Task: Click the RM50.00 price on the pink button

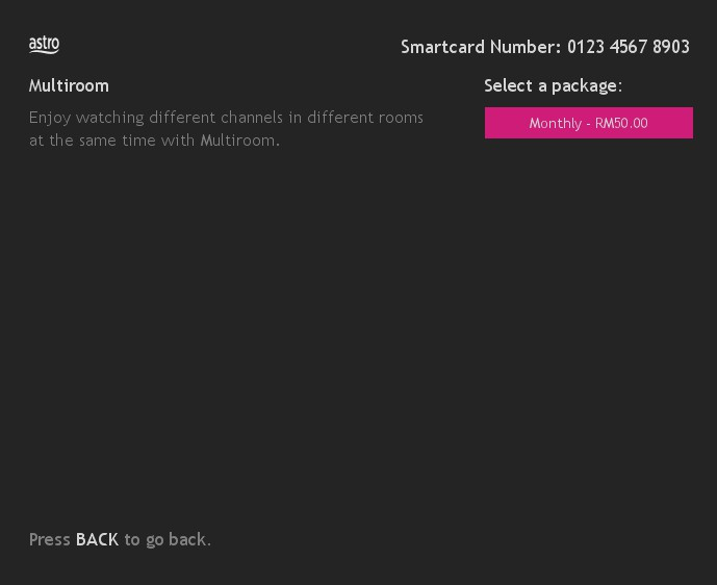Action: click(x=621, y=123)
